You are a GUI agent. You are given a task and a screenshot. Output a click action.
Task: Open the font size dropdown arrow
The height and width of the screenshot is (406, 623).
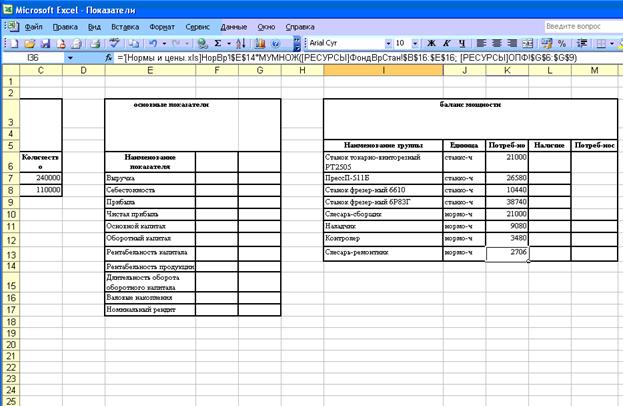[415, 43]
